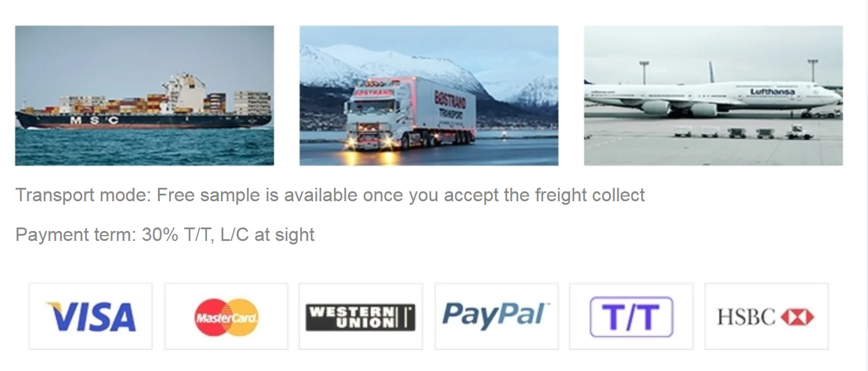Click the baggage carts below the airplane
Viewport: 868px width, 371px height.
click(x=743, y=132)
